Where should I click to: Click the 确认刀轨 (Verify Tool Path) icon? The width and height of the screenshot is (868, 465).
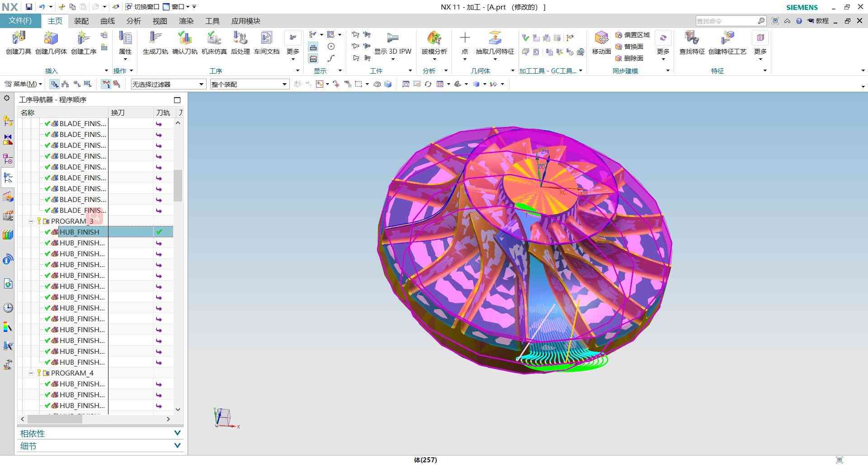tap(184, 38)
